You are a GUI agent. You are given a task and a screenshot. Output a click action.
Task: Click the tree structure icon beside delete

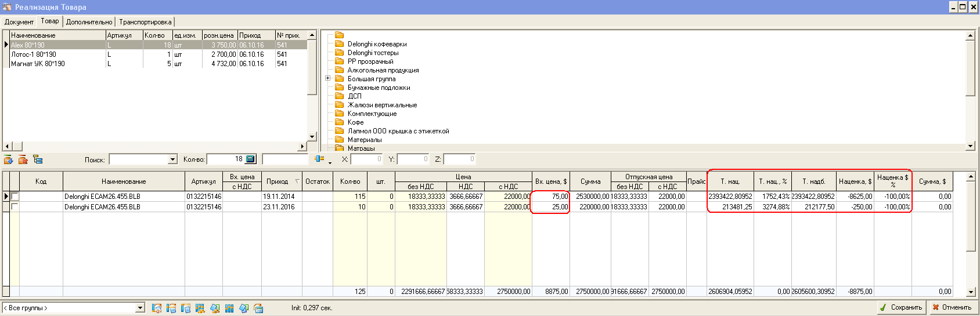coord(38,159)
